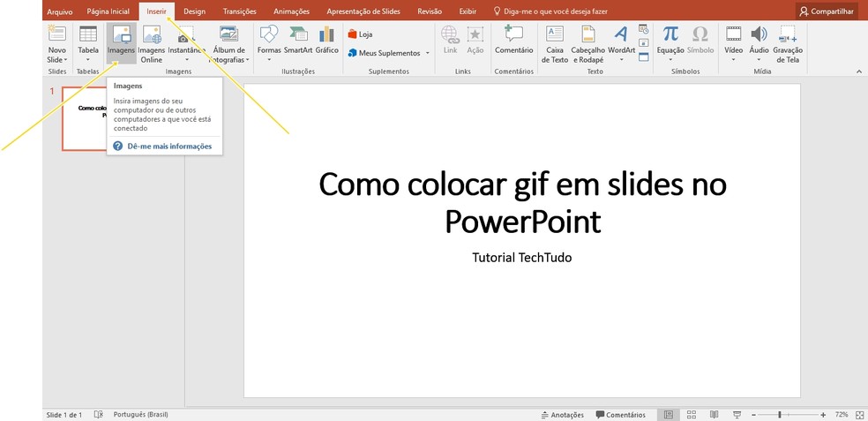Click zoom slider handle
Screen dimensions: 868x421
[x=780, y=415]
